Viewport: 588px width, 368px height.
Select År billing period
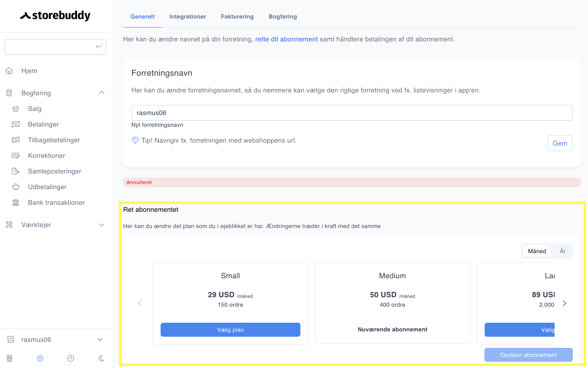tap(563, 251)
